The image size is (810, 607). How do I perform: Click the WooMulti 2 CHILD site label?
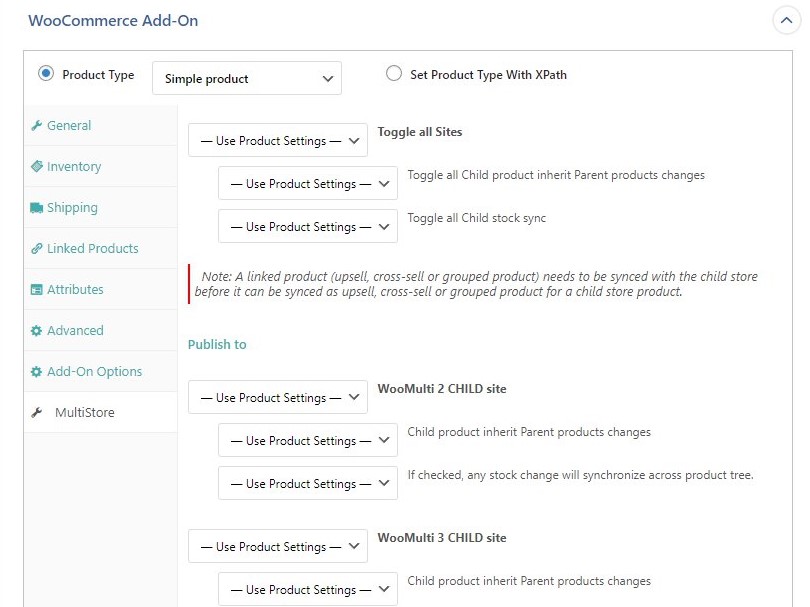click(442, 389)
